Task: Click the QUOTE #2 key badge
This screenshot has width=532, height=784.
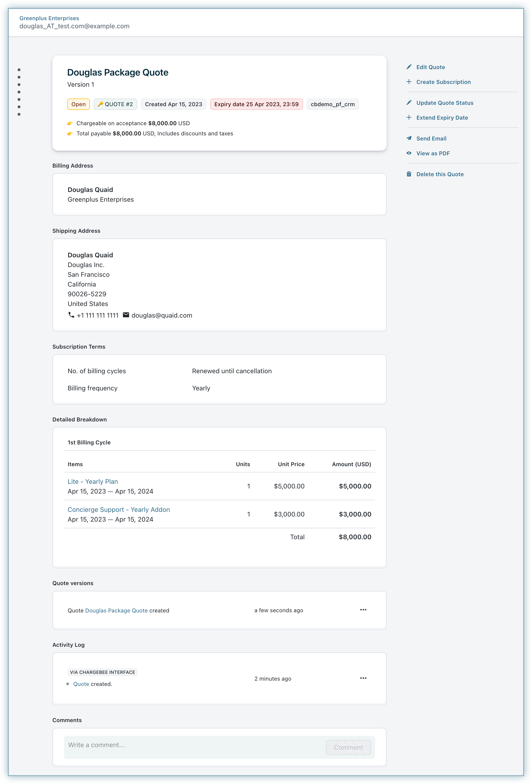Action: 115,104
